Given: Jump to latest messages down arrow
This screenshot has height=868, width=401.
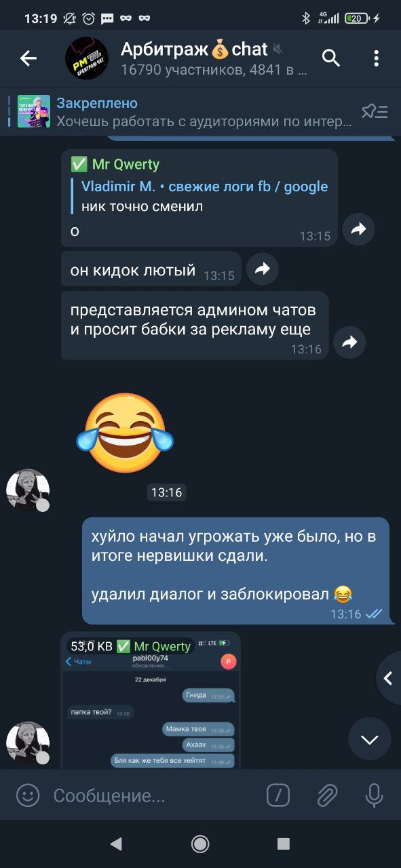Looking at the screenshot, I should 369,739.
